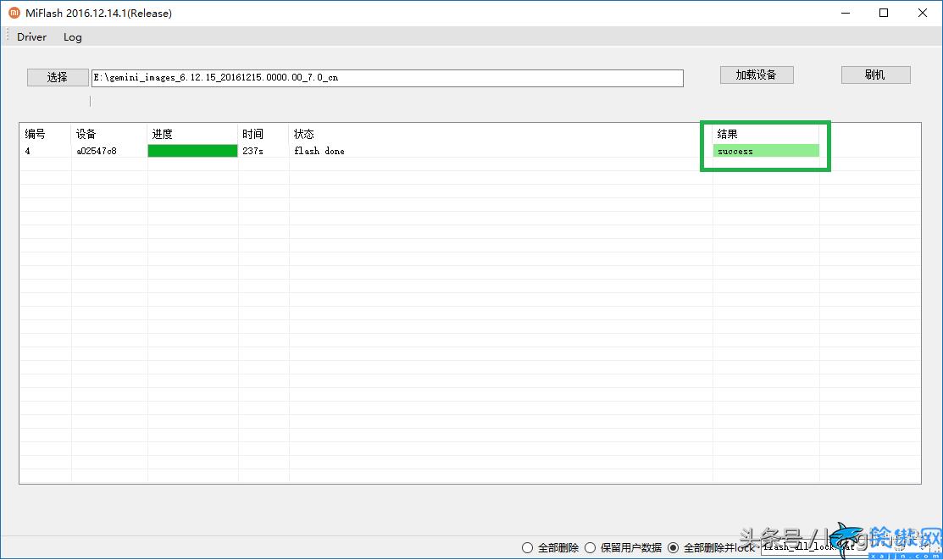This screenshot has width=943, height=560.
Task: Close the MiFlash window
Action: 923,13
